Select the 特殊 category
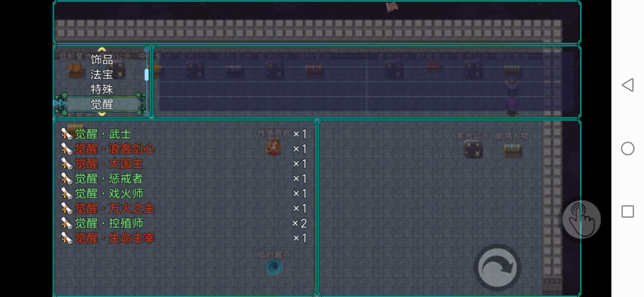The image size is (644, 297). (102, 89)
